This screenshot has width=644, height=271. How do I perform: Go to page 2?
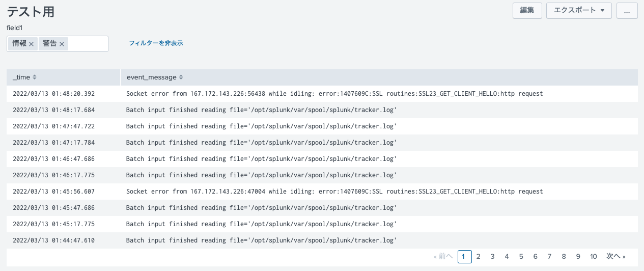478,257
